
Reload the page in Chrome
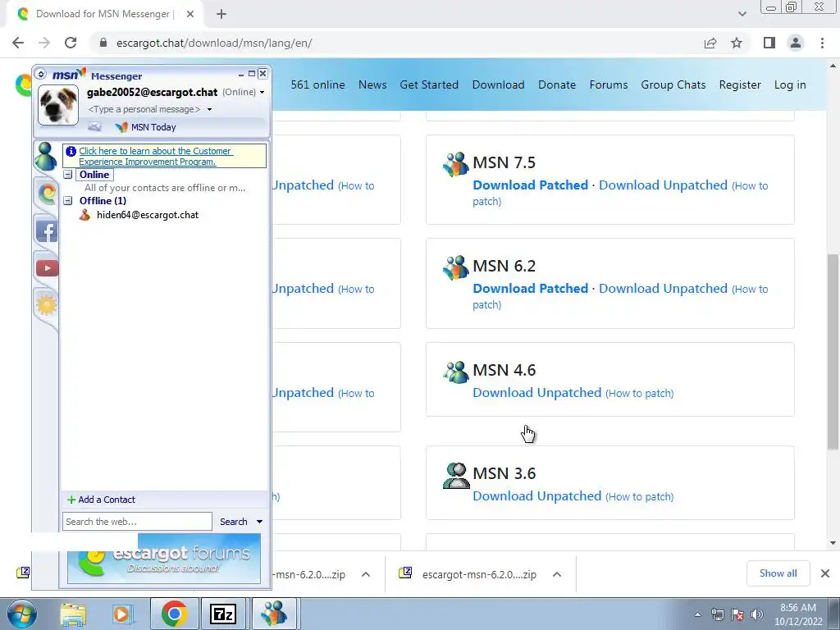click(71, 43)
